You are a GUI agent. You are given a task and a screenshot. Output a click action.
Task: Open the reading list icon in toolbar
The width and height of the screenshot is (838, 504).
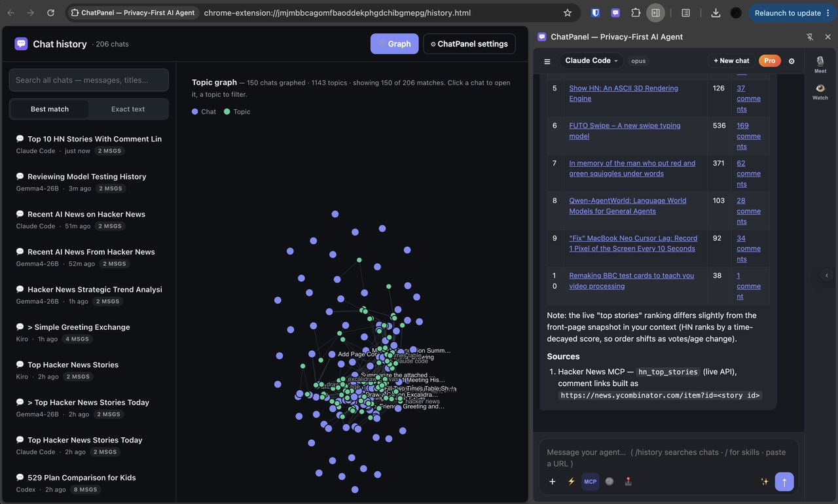pos(685,12)
